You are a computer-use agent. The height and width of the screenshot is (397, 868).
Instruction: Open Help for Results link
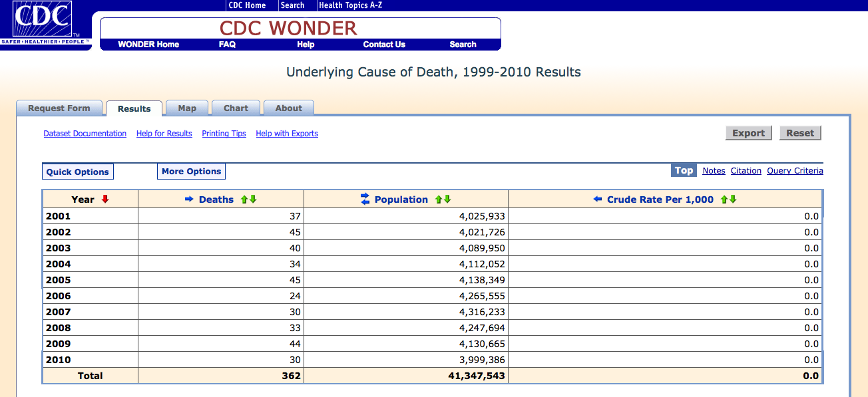(164, 134)
